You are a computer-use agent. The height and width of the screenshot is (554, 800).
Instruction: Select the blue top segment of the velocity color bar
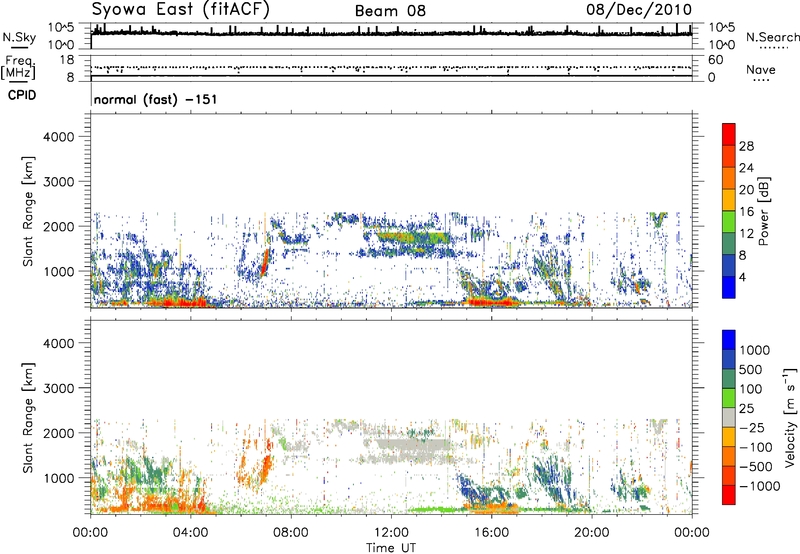click(729, 340)
